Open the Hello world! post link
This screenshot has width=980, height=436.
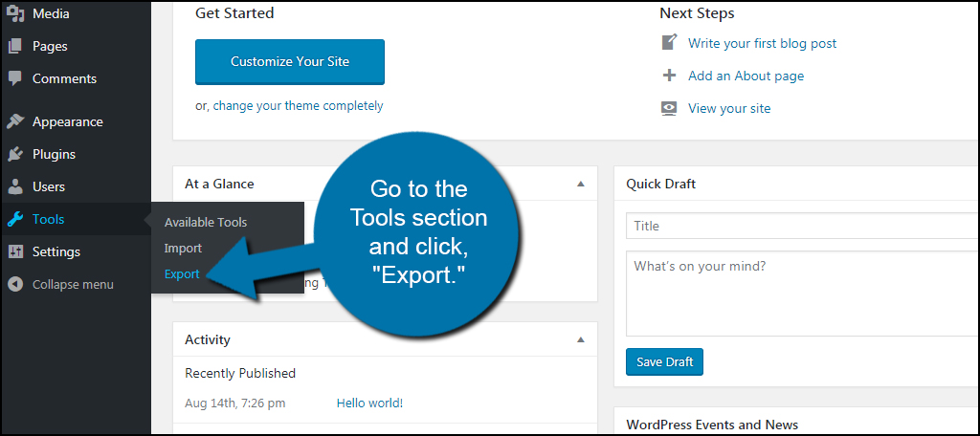pyautogui.click(x=370, y=403)
